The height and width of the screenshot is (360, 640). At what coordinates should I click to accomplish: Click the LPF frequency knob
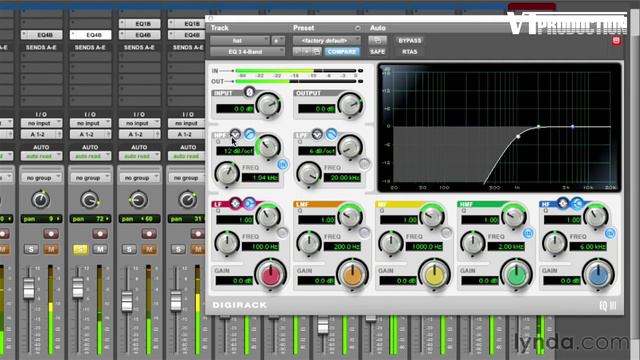pyautogui.click(x=309, y=173)
